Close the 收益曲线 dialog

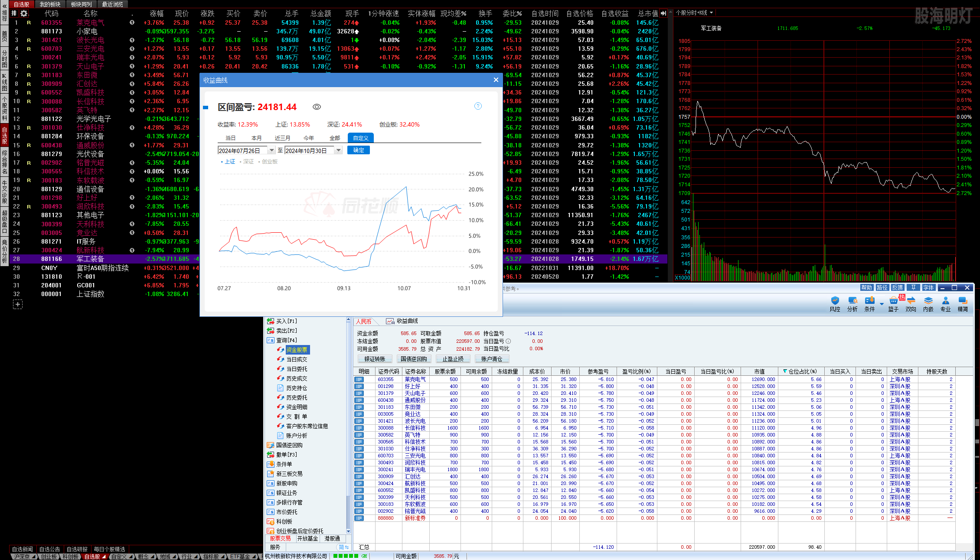click(x=496, y=80)
